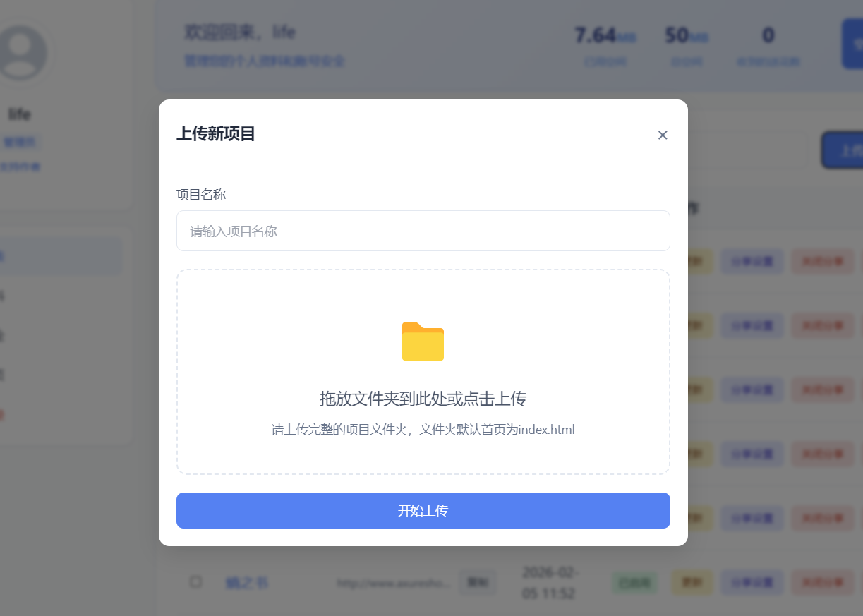Click the blue 上传 button above the table
The width and height of the screenshot is (863, 616).
843,150
